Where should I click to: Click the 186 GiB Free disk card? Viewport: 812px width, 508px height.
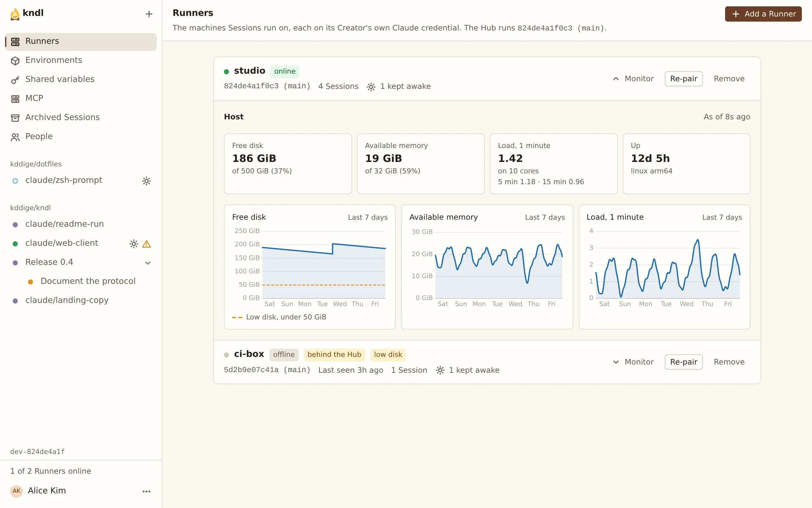(x=288, y=164)
